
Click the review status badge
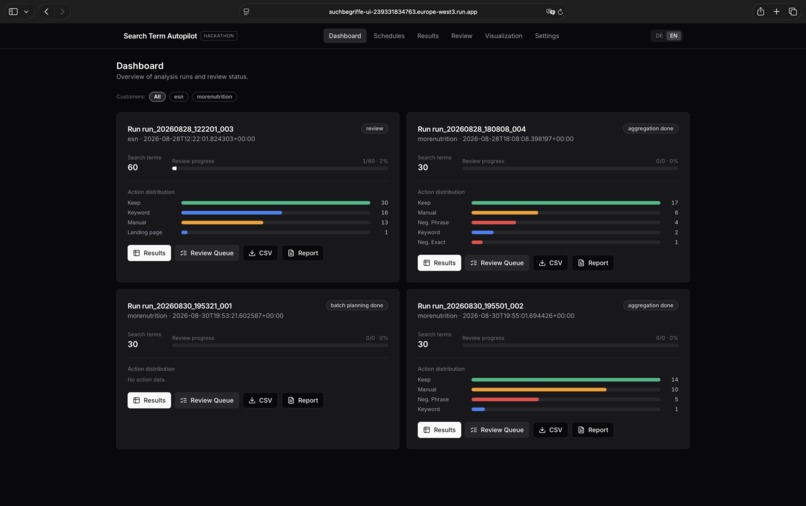click(375, 129)
